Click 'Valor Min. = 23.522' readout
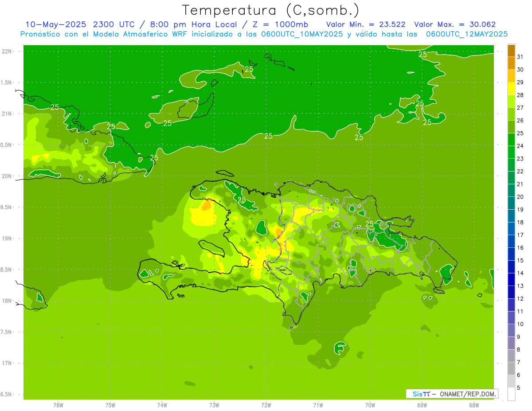 click(366, 24)
